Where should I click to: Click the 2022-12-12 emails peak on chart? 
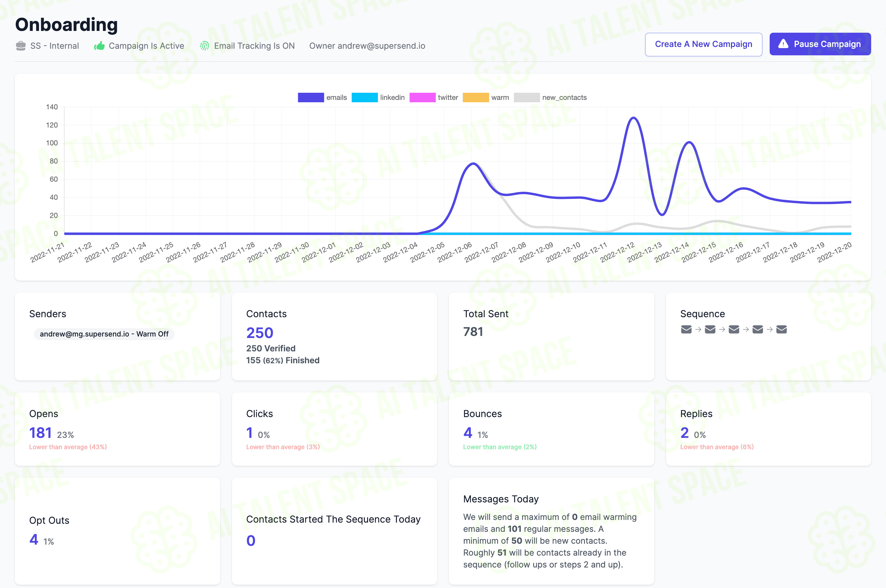click(634, 118)
